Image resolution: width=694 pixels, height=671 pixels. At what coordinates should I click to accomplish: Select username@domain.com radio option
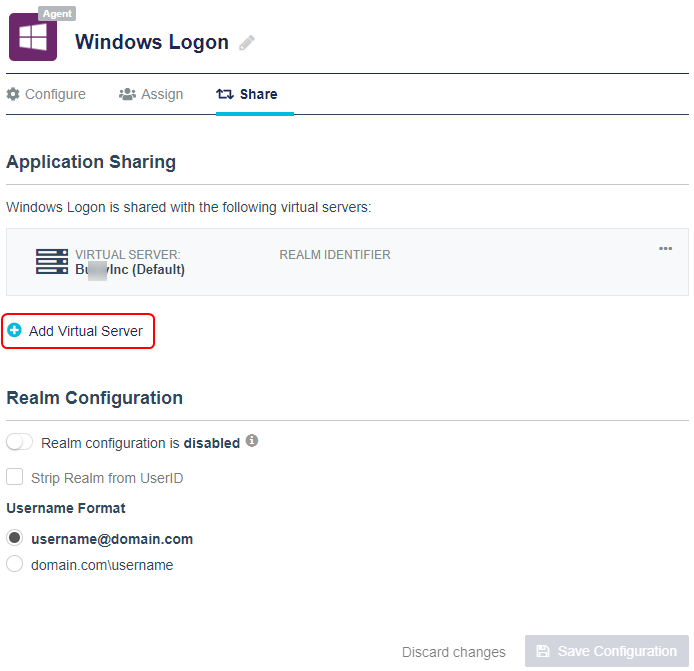[x=15, y=538]
